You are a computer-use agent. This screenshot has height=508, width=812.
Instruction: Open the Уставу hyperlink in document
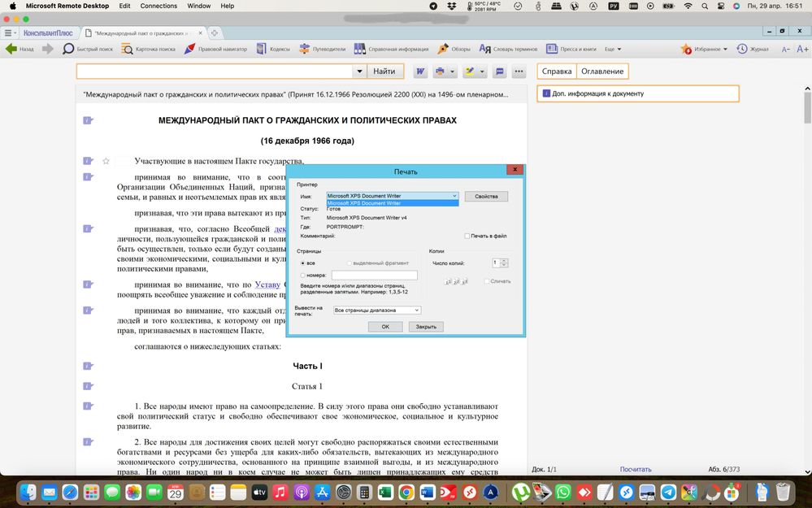(x=267, y=284)
